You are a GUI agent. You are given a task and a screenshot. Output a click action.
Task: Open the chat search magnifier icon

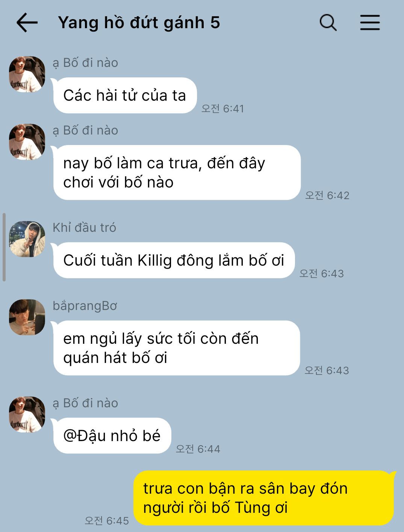click(x=328, y=23)
